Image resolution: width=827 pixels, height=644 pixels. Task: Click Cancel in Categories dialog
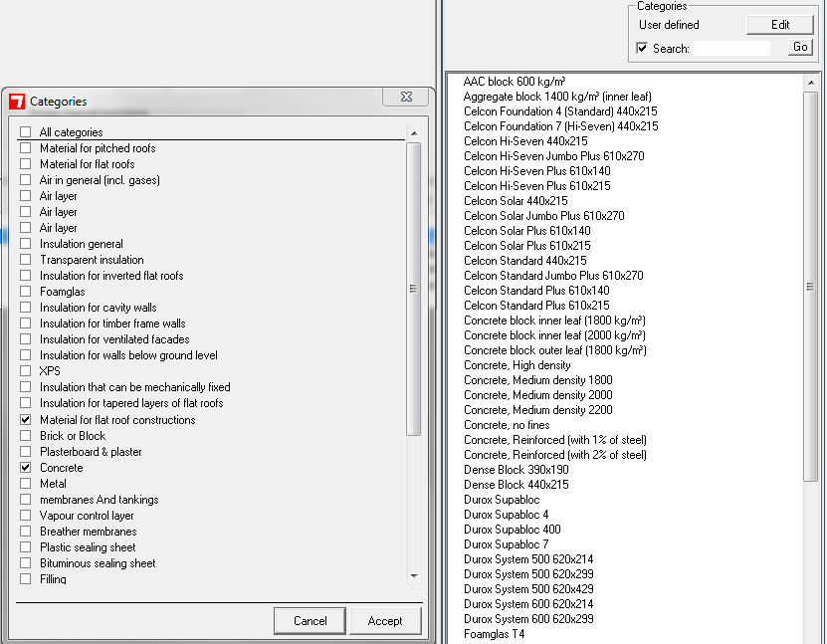point(310,621)
